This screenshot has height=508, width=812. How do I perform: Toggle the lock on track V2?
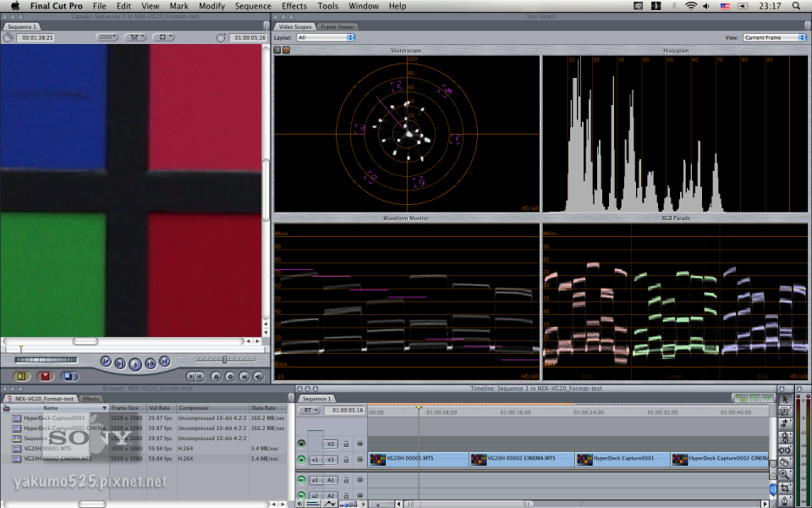click(x=346, y=444)
